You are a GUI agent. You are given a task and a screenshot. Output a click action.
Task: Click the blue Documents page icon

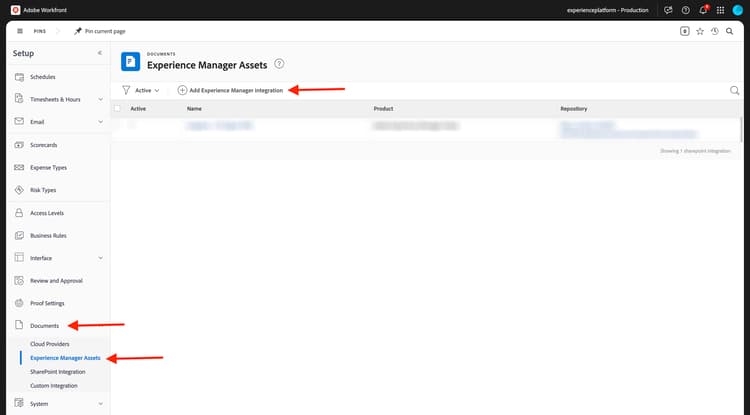130,62
